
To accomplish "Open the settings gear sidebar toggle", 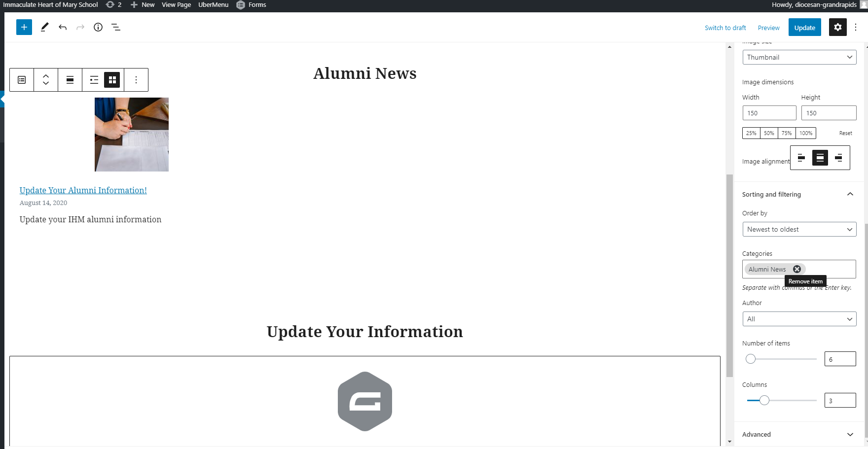I will pos(838,27).
